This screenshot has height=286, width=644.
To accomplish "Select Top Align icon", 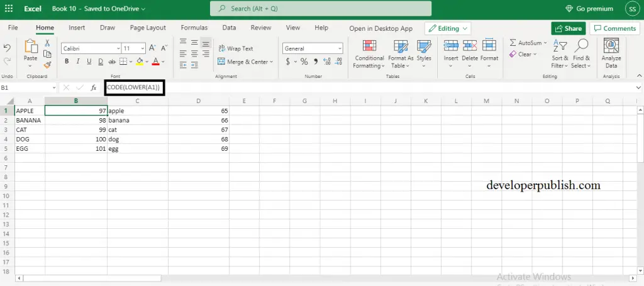I will 183,42.
